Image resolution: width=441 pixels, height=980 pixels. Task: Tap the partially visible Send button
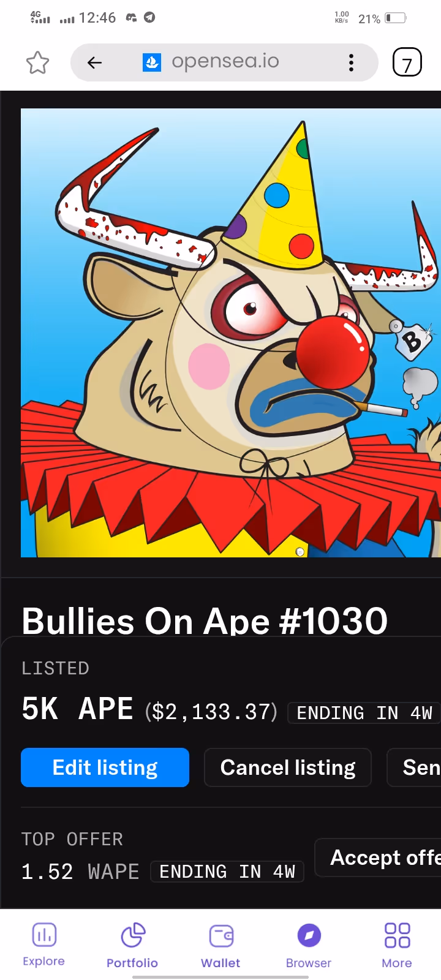(x=414, y=767)
